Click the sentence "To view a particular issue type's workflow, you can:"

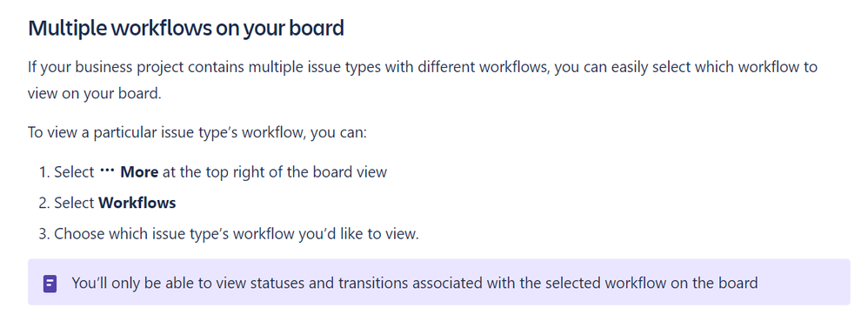[x=197, y=133]
